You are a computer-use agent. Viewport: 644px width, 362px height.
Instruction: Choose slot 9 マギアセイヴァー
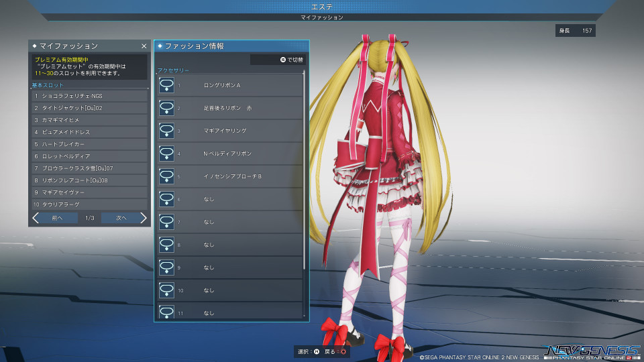(89, 192)
